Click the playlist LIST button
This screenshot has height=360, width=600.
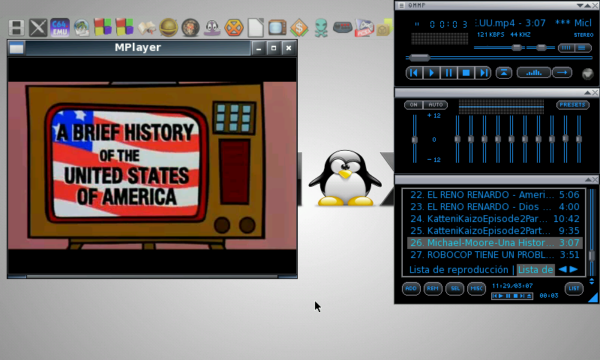click(574, 288)
